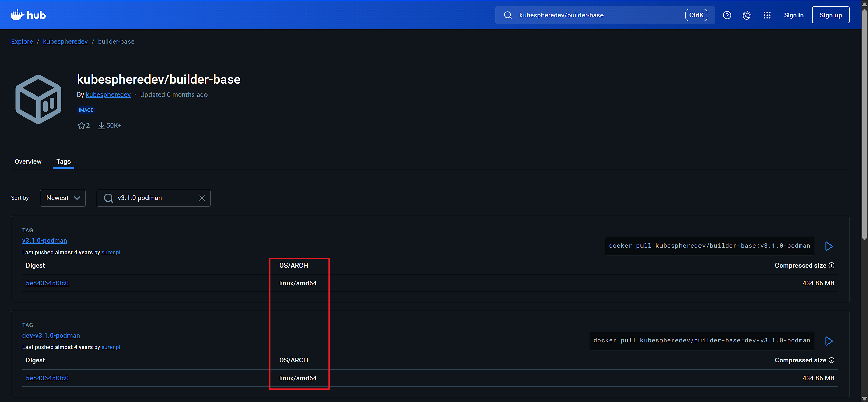
Task: Open the help question mark icon
Action: (x=727, y=15)
